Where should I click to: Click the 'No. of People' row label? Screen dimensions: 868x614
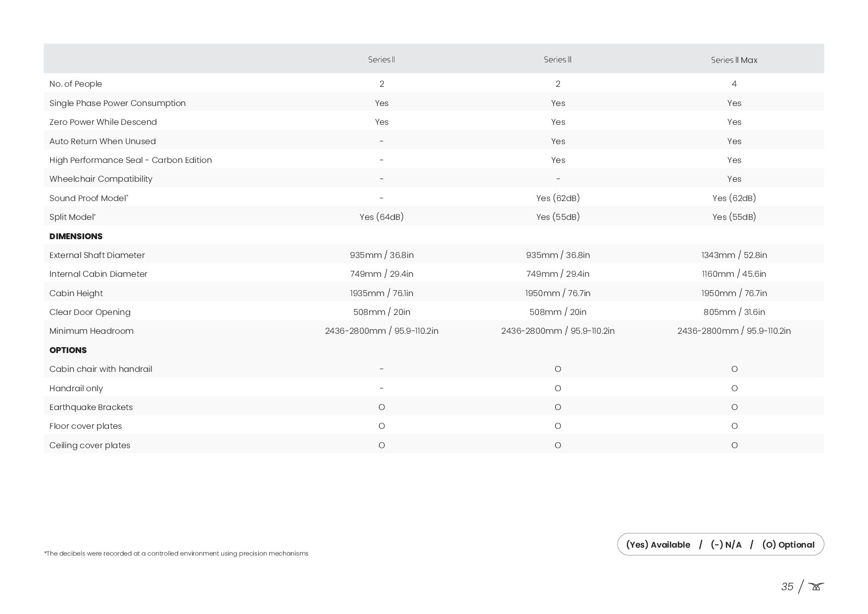pyautogui.click(x=76, y=84)
